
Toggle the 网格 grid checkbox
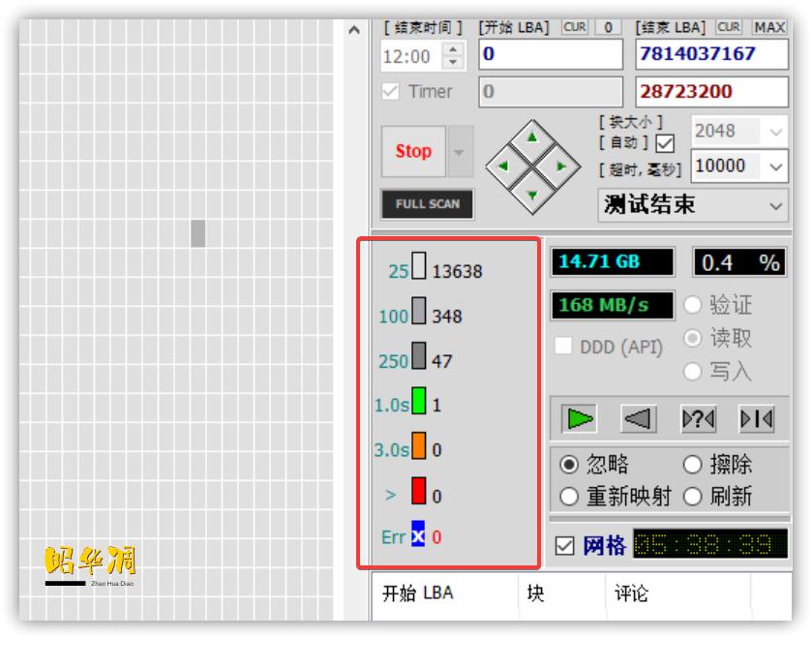click(x=564, y=546)
